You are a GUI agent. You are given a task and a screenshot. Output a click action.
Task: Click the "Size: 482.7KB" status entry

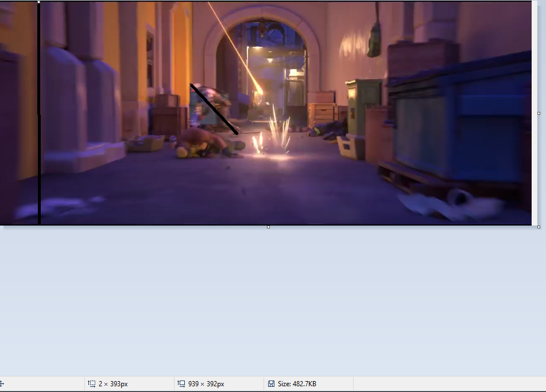coord(297,383)
